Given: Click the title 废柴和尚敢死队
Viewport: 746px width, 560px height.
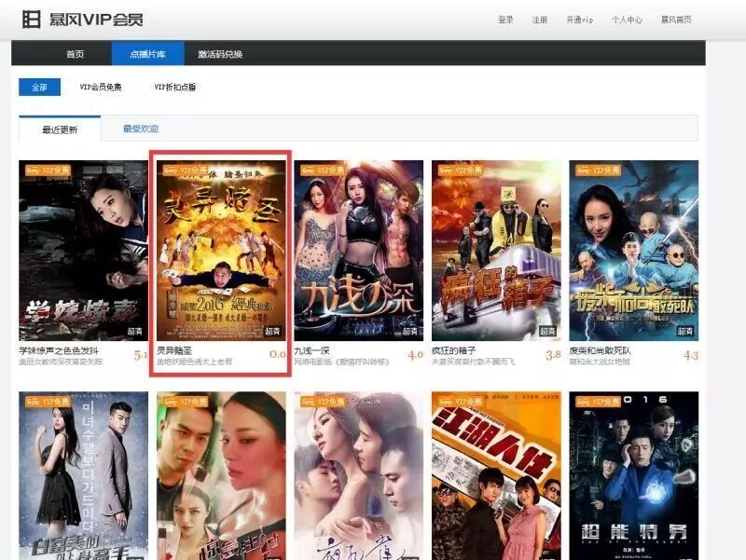Looking at the screenshot, I should [600, 351].
